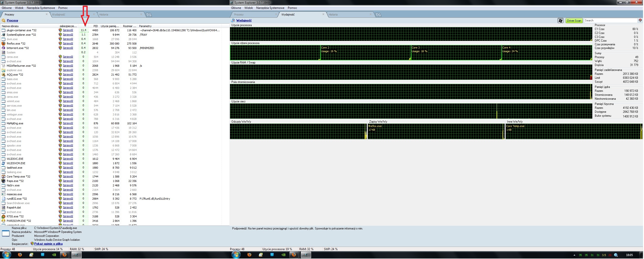The image size is (644, 259).
Task: Select plugin-container.exe *32 row
Action: click(x=111, y=30)
